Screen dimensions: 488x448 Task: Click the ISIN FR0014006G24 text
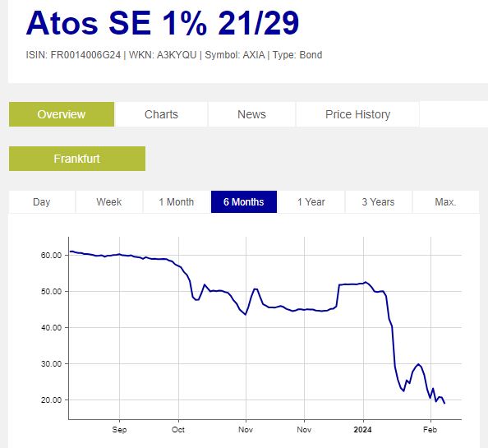(x=73, y=55)
